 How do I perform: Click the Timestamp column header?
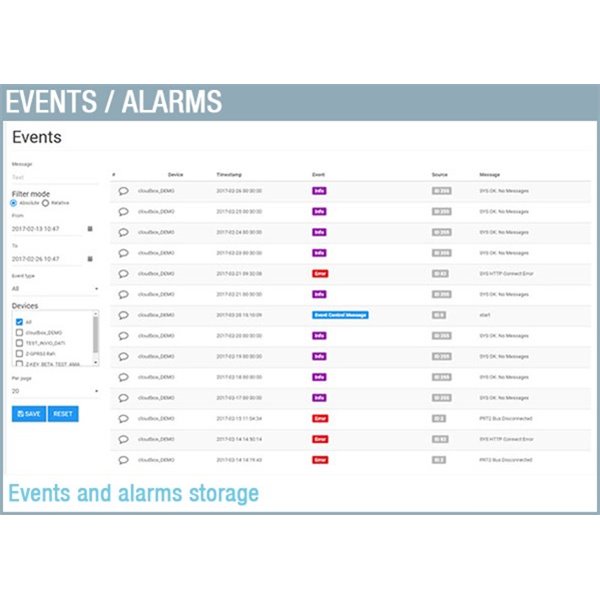(230, 174)
